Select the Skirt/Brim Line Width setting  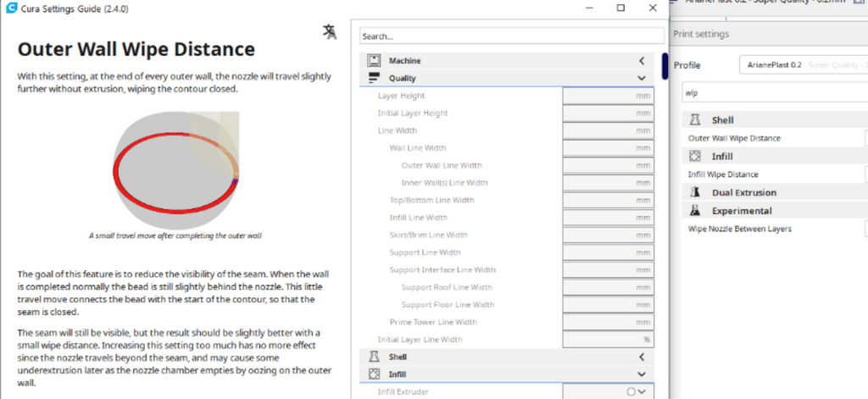pyautogui.click(x=428, y=236)
